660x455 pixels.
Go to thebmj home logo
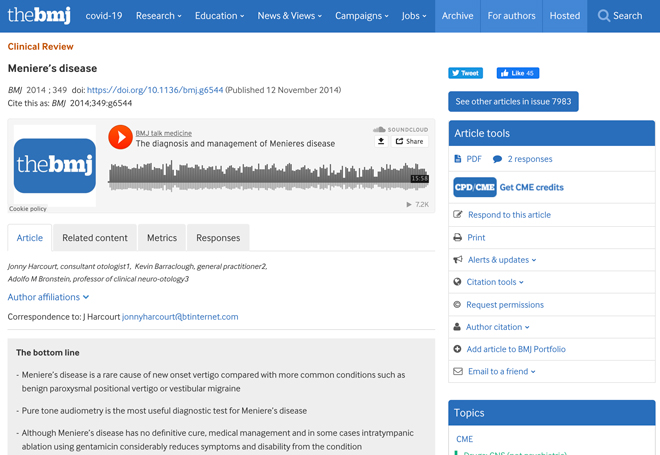tap(39, 15)
